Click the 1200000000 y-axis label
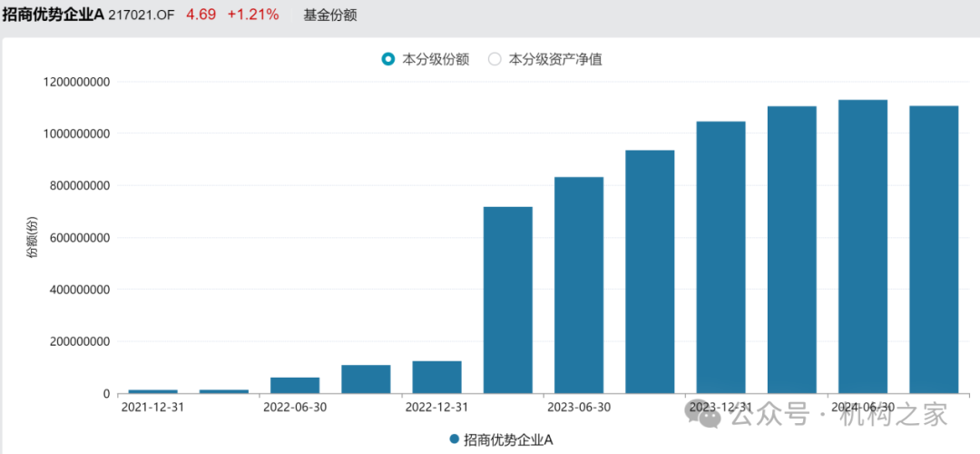The image size is (980, 454). (77, 82)
